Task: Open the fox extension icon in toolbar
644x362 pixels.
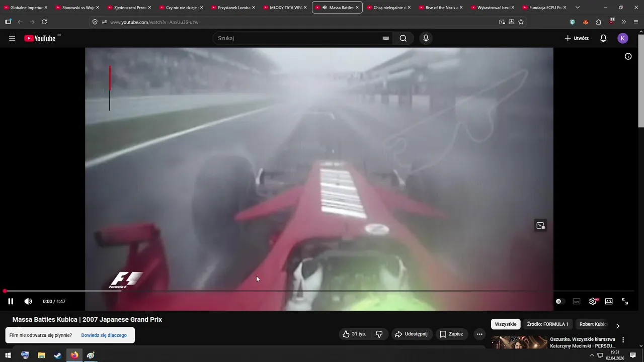Action: (585, 22)
